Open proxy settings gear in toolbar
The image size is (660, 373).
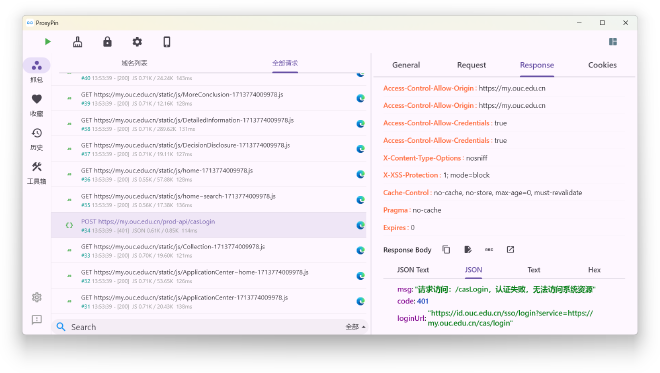tap(137, 42)
